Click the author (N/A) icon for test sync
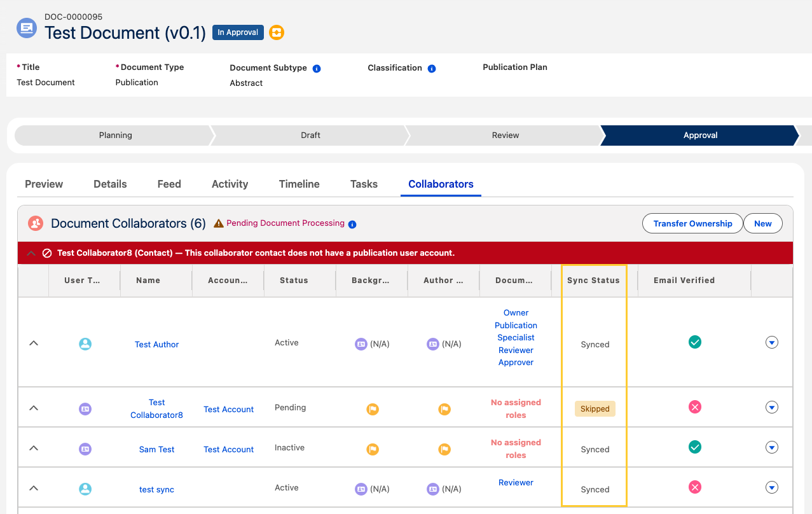The width and height of the screenshot is (812, 514). 433,489
